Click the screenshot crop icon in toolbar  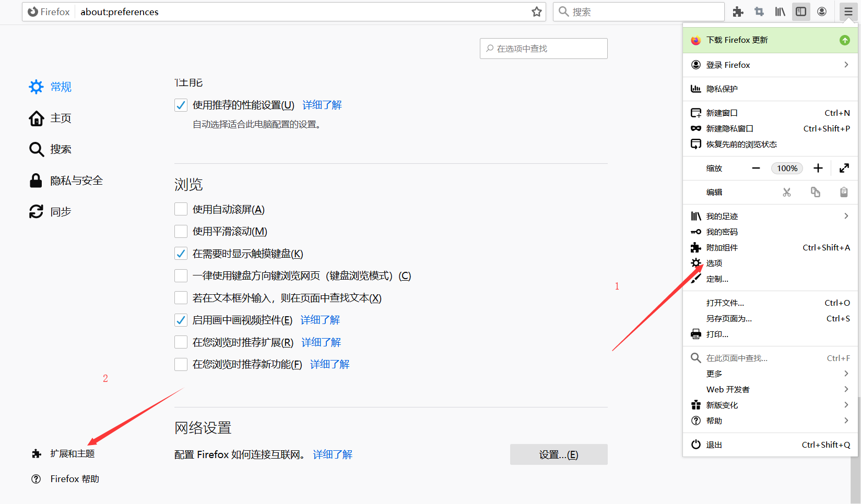(759, 11)
